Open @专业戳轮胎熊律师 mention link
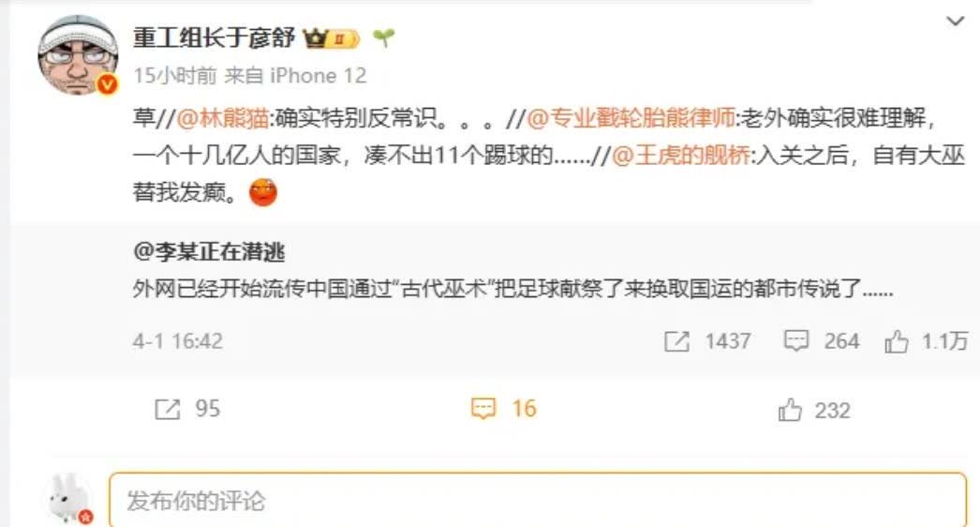This screenshot has width=980, height=527. coord(631,117)
